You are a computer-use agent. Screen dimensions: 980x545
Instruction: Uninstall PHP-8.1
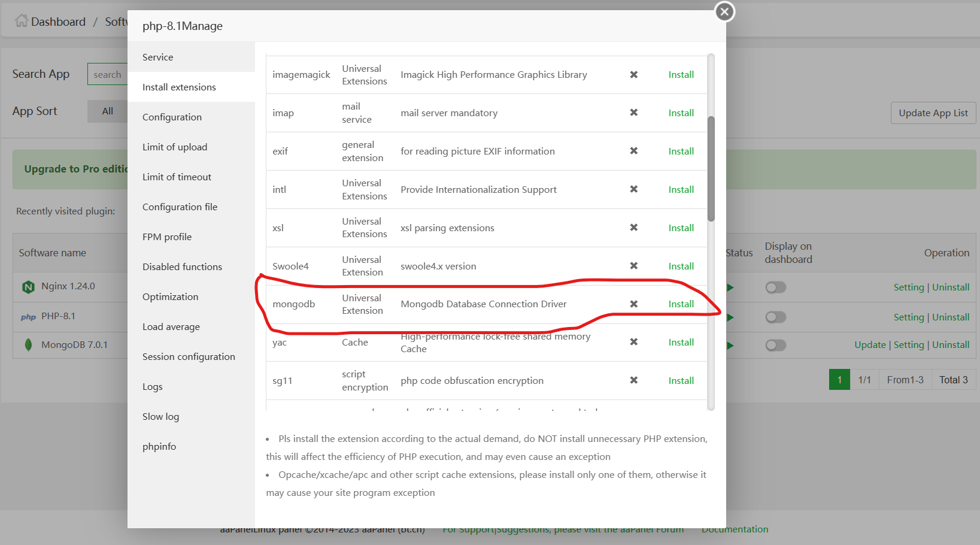pyautogui.click(x=951, y=317)
